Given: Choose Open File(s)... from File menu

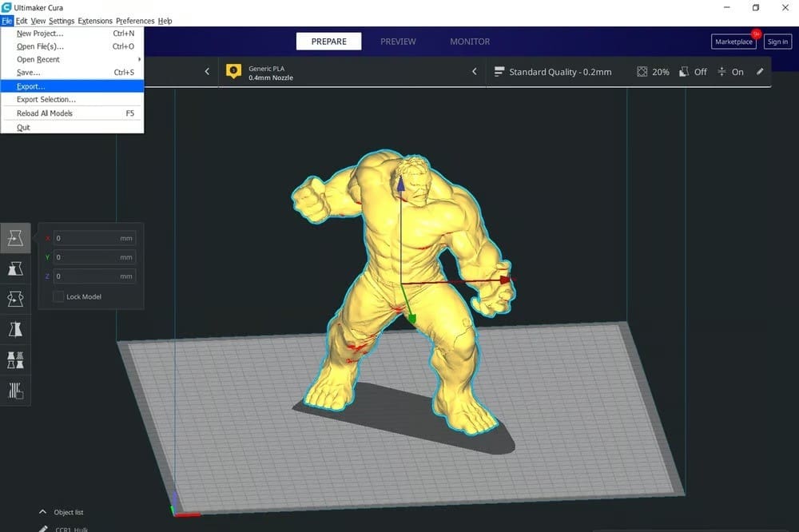Looking at the screenshot, I should pos(73,46).
